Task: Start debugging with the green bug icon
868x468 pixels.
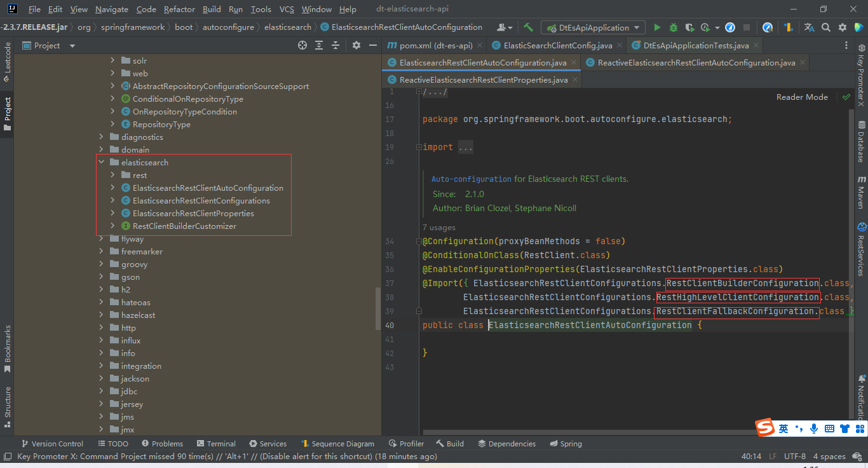Action: pyautogui.click(x=674, y=27)
